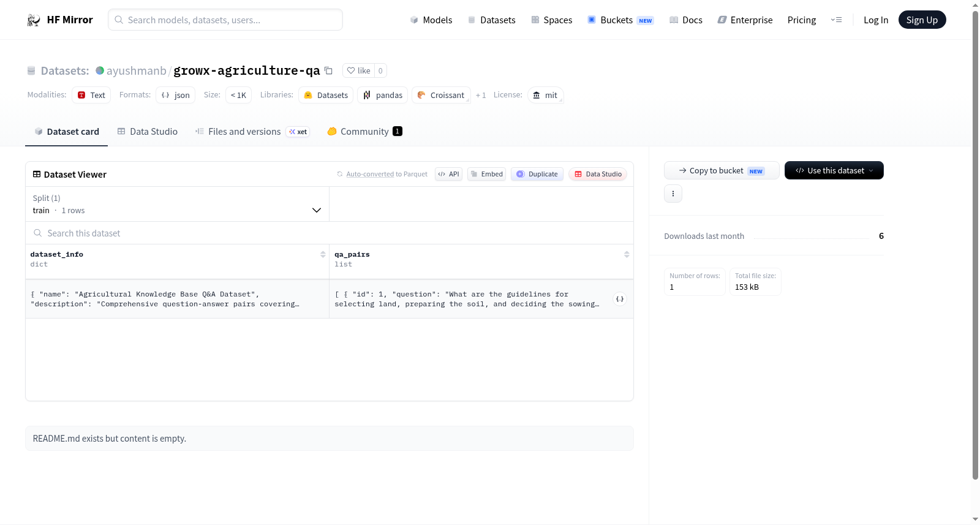Click the Croissant library tag
This screenshot has height=525, width=980.
[441, 95]
